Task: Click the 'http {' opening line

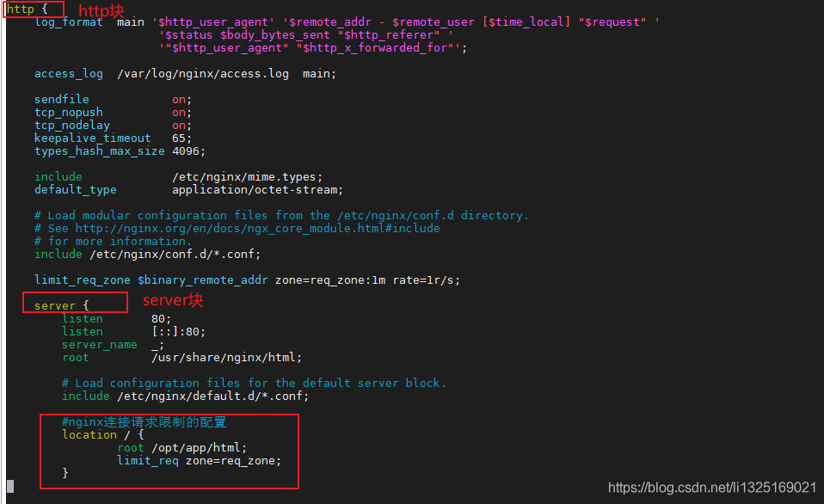Action: tap(27, 9)
